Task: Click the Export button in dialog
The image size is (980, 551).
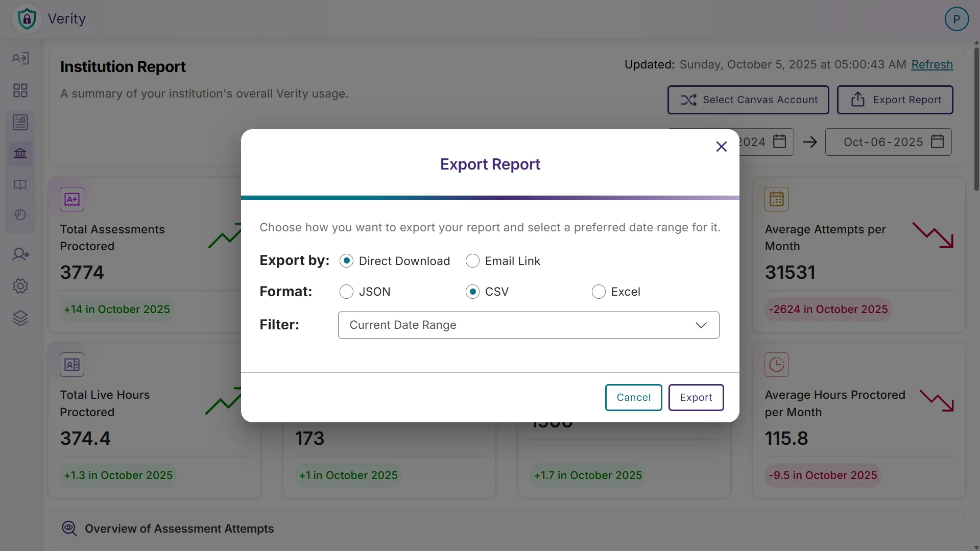Action: pyautogui.click(x=696, y=397)
